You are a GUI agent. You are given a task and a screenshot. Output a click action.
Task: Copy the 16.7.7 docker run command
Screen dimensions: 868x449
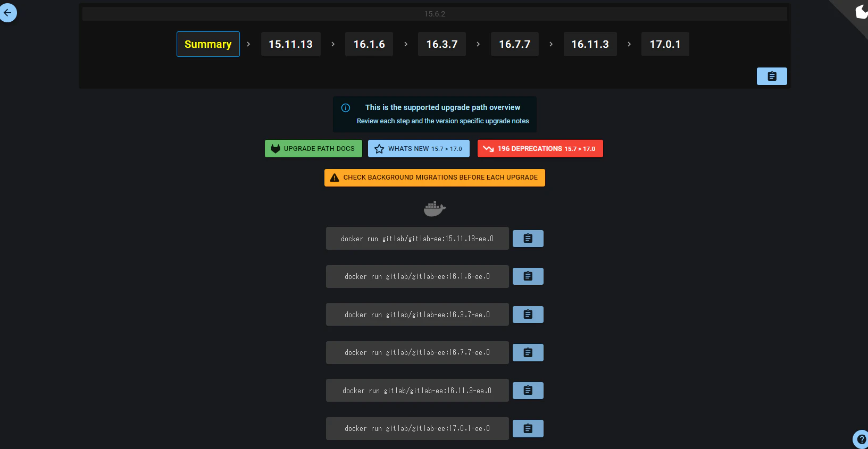pyautogui.click(x=528, y=352)
